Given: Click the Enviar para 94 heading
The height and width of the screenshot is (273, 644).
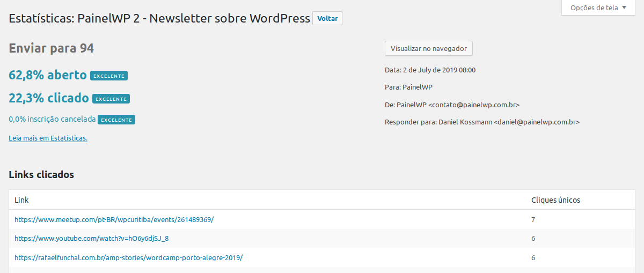Looking at the screenshot, I should coord(52,48).
